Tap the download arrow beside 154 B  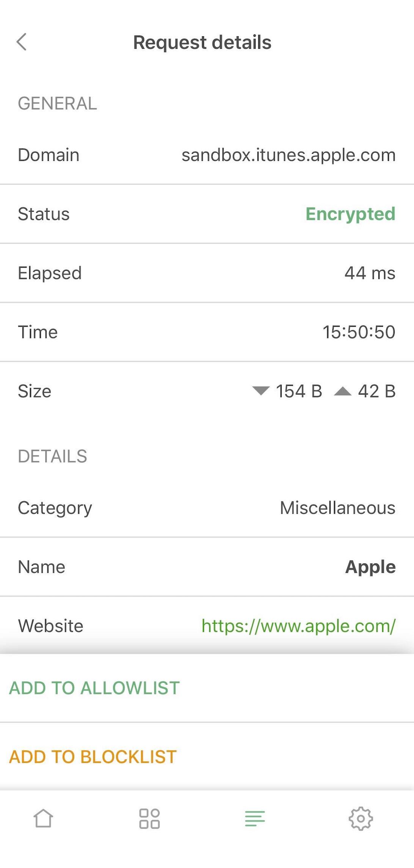[x=261, y=391]
